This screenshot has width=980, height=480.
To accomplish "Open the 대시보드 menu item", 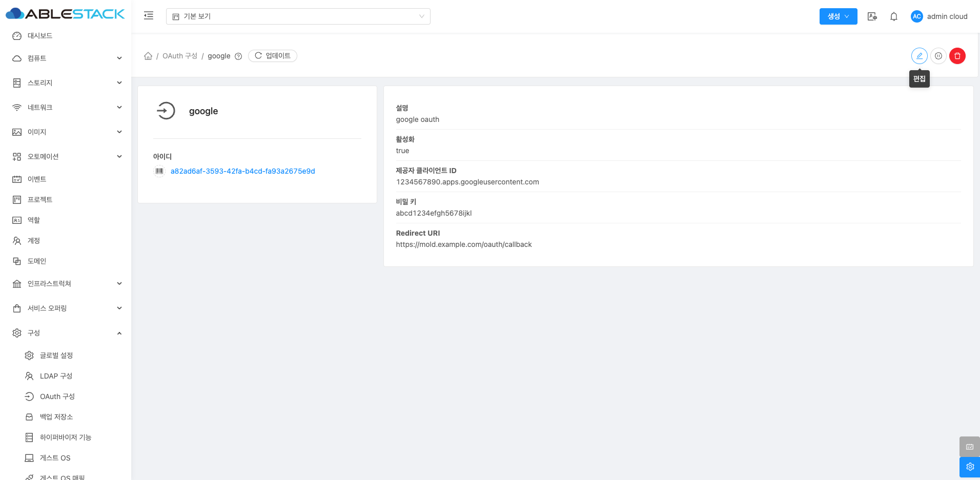I will (x=40, y=36).
